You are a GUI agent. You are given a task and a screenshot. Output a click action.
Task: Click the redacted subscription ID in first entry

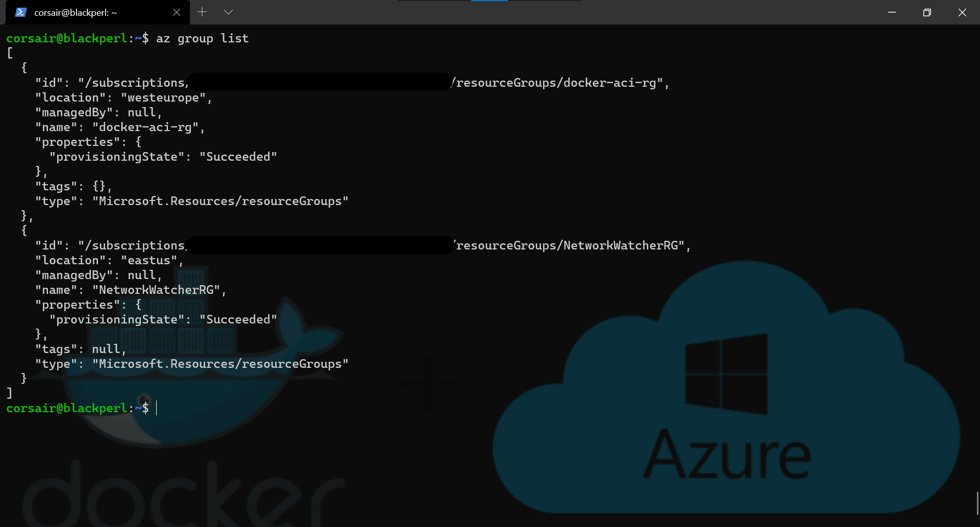[x=319, y=82]
